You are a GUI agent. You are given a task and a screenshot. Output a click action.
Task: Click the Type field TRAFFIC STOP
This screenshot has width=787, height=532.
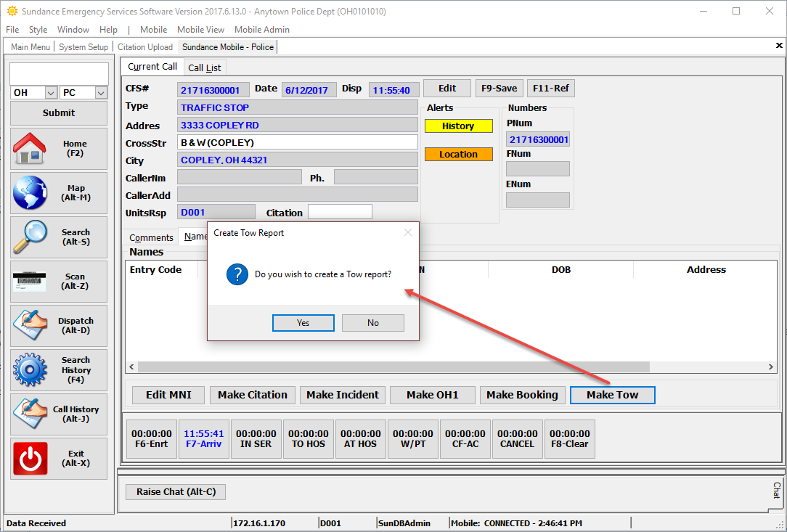298,107
